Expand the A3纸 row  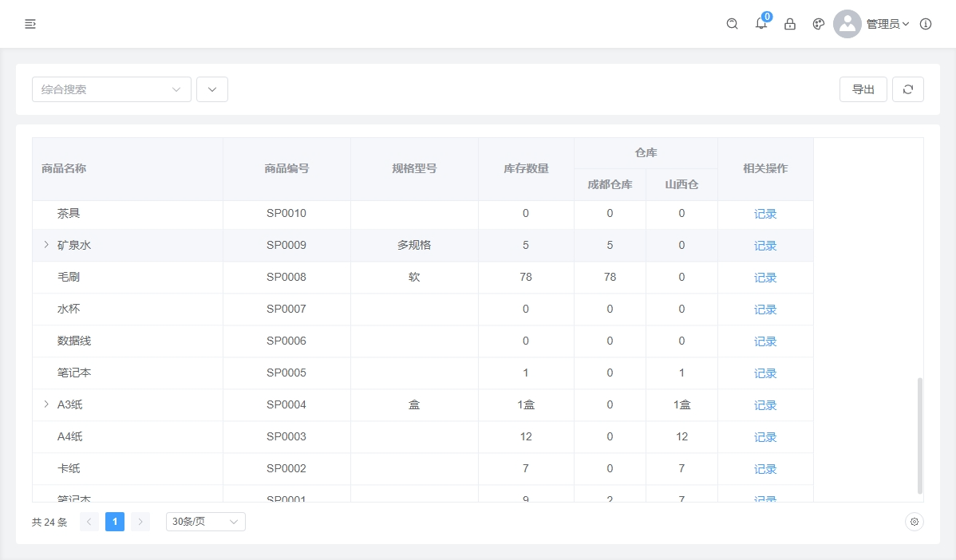tap(46, 404)
